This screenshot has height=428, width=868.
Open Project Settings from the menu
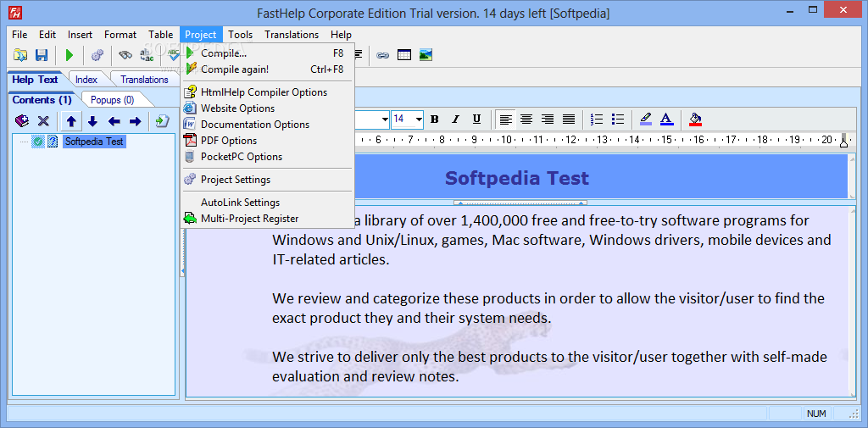[x=267, y=180]
